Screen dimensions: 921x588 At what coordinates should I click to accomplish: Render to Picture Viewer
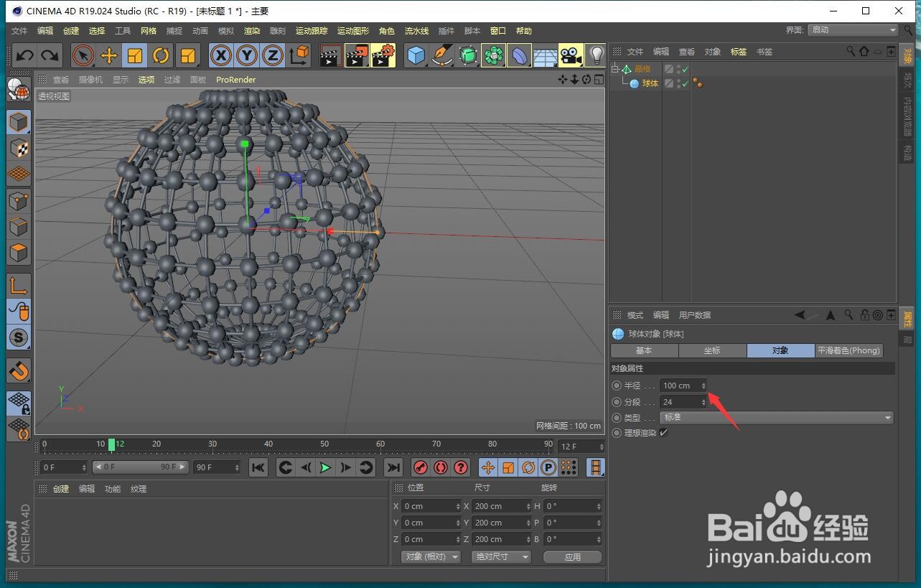[357, 55]
